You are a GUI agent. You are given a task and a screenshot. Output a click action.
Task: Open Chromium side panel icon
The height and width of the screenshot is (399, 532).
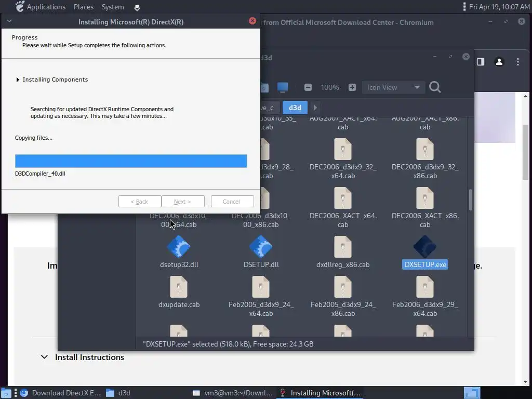481,62
